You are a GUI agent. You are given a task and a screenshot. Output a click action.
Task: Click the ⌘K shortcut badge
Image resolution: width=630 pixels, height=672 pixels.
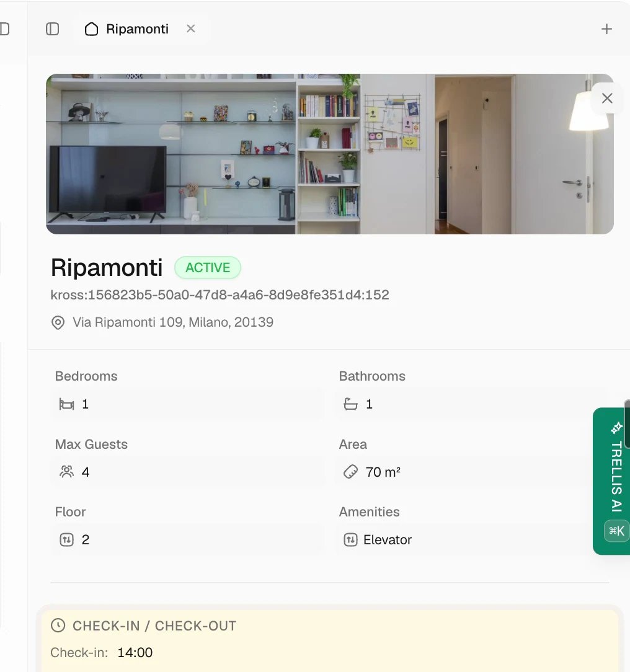click(616, 531)
